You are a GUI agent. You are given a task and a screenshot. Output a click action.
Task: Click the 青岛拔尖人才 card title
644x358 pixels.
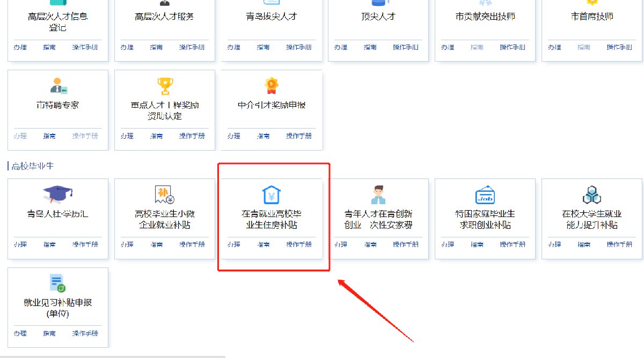tap(272, 17)
